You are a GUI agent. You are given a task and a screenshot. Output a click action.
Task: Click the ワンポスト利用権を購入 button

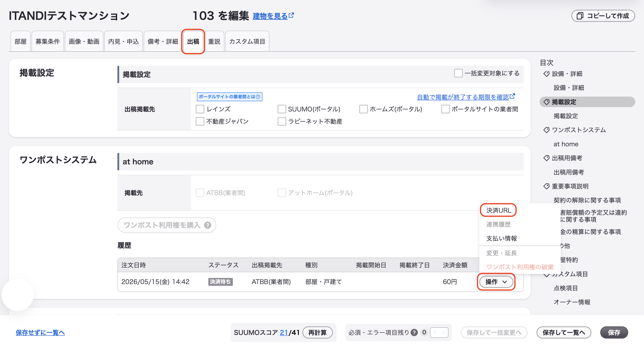[x=167, y=225]
